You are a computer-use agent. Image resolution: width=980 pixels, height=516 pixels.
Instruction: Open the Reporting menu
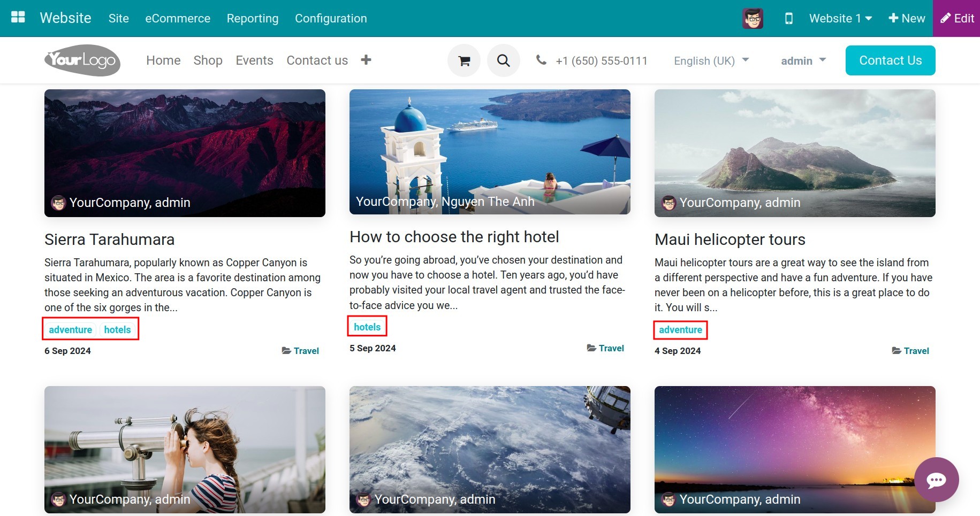coord(252,18)
